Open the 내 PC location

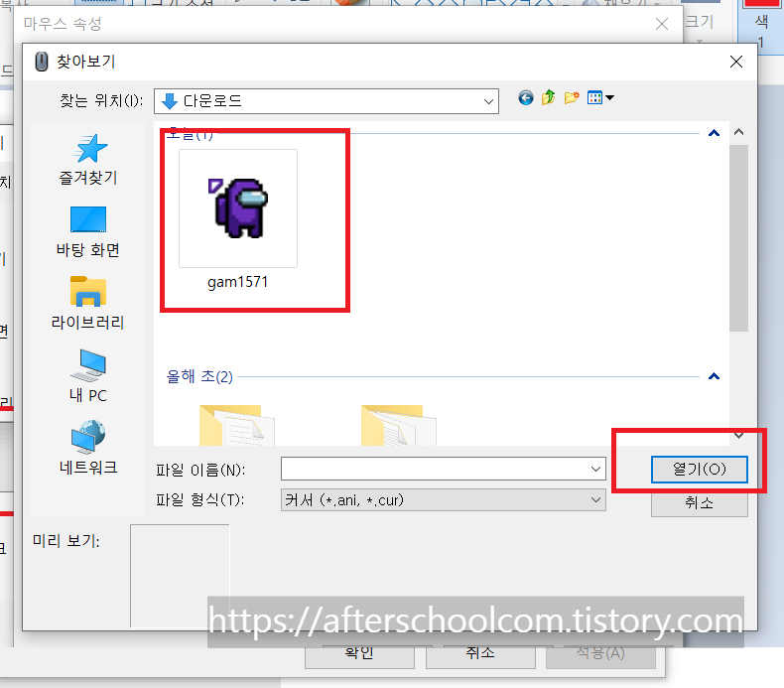coord(88,376)
